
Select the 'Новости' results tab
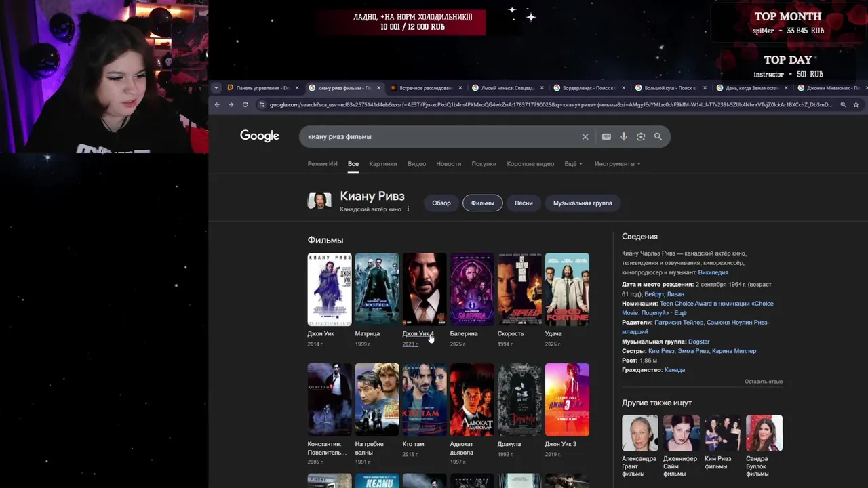(x=448, y=164)
